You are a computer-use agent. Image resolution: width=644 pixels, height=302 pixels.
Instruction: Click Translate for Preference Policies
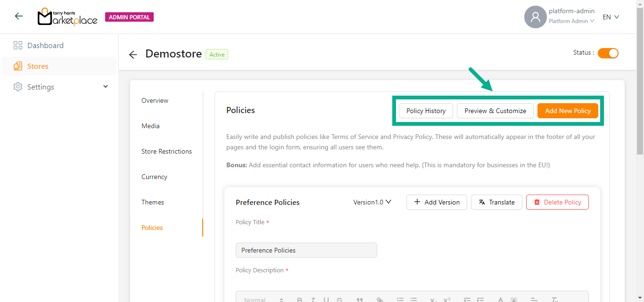point(496,202)
